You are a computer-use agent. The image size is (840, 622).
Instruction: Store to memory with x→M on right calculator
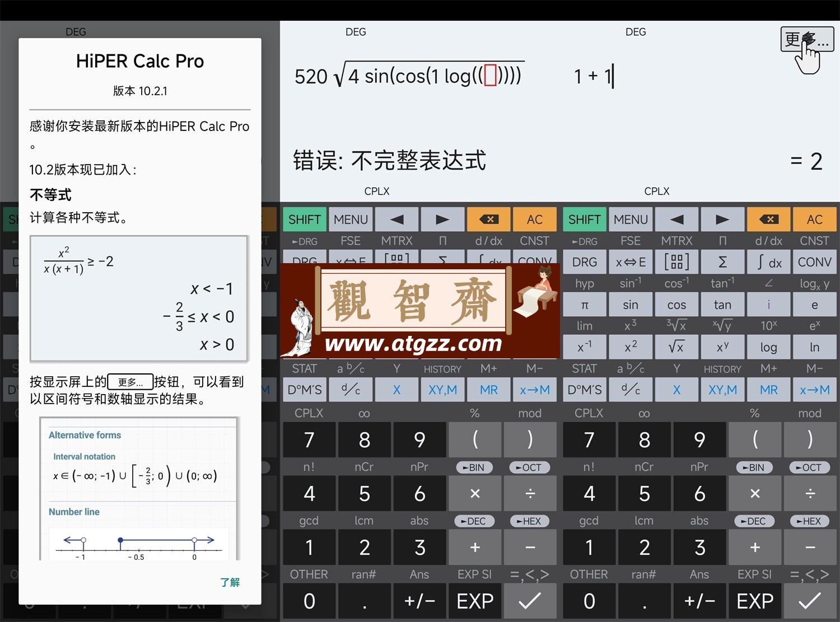(815, 390)
